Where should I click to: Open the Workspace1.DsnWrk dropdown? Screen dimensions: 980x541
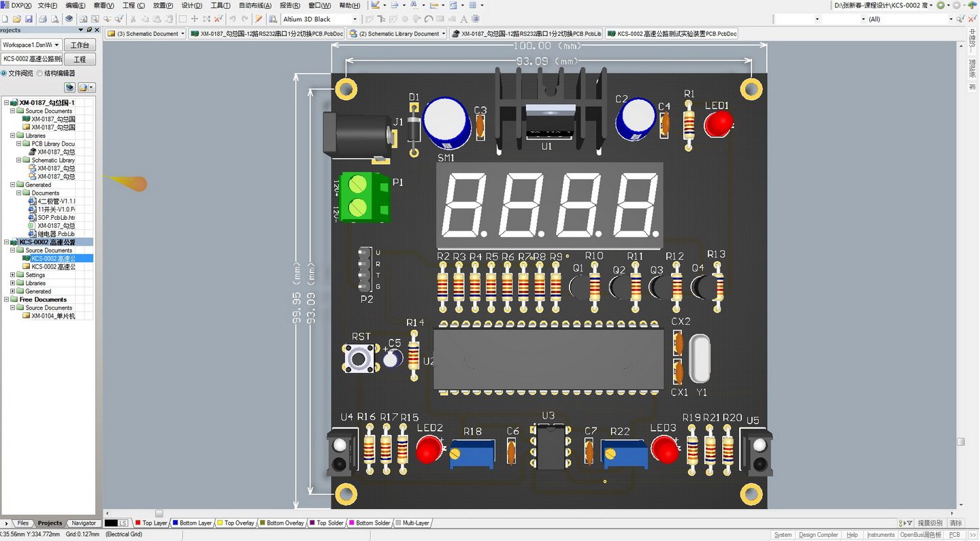point(57,45)
